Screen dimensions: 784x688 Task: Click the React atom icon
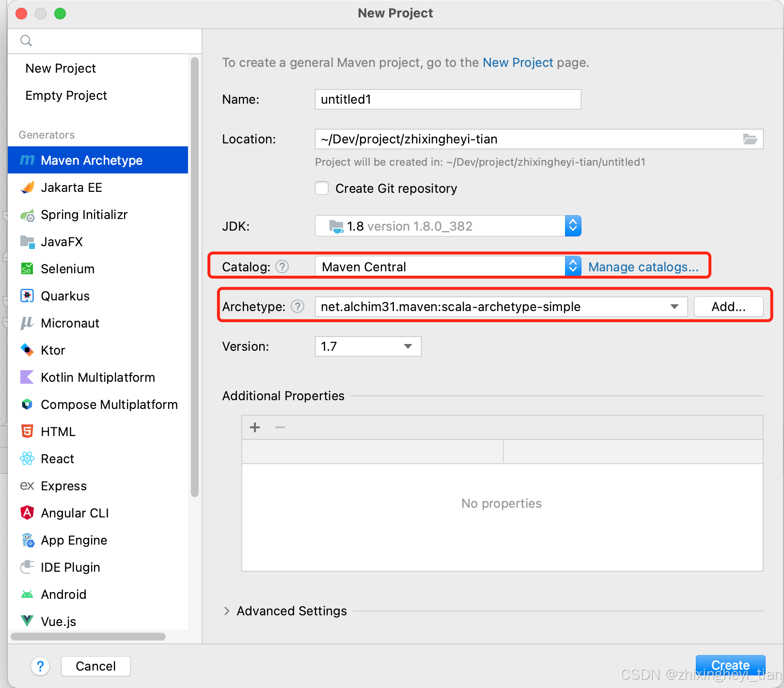point(27,458)
